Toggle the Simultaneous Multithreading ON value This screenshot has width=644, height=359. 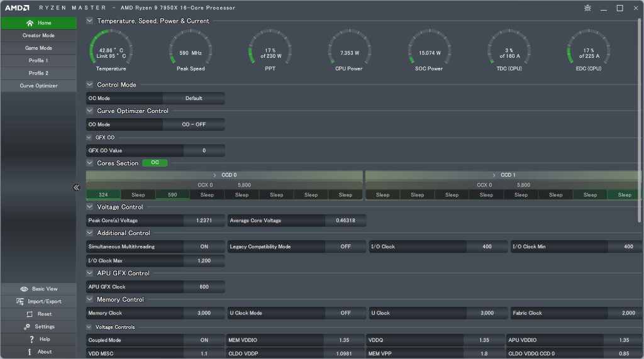click(204, 246)
